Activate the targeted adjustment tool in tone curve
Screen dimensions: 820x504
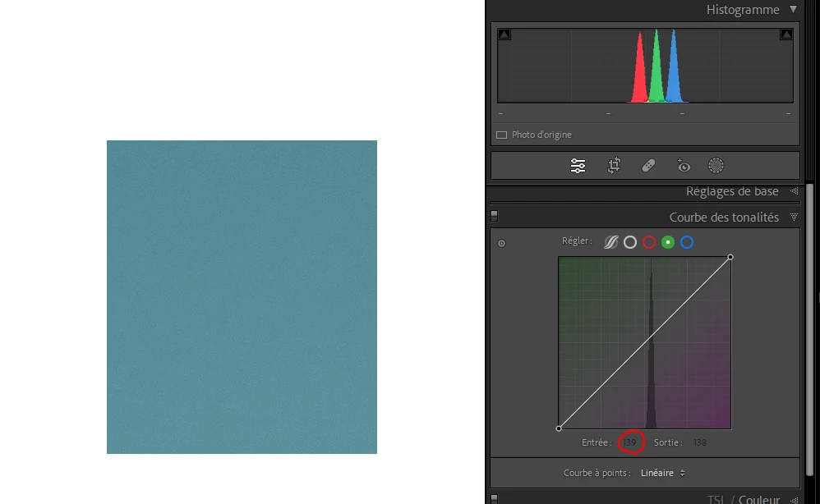pos(501,244)
